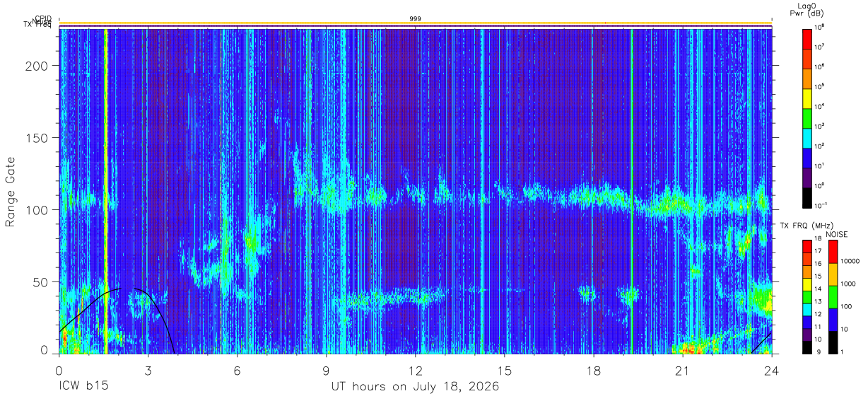The image size is (868, 401).
Task: Click the '999' CPID value at top
Action: pos(415,18)
